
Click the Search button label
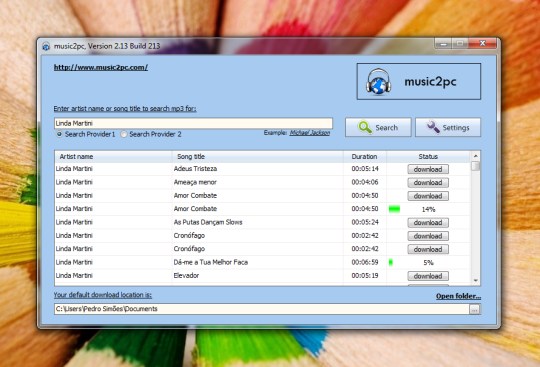386,128
